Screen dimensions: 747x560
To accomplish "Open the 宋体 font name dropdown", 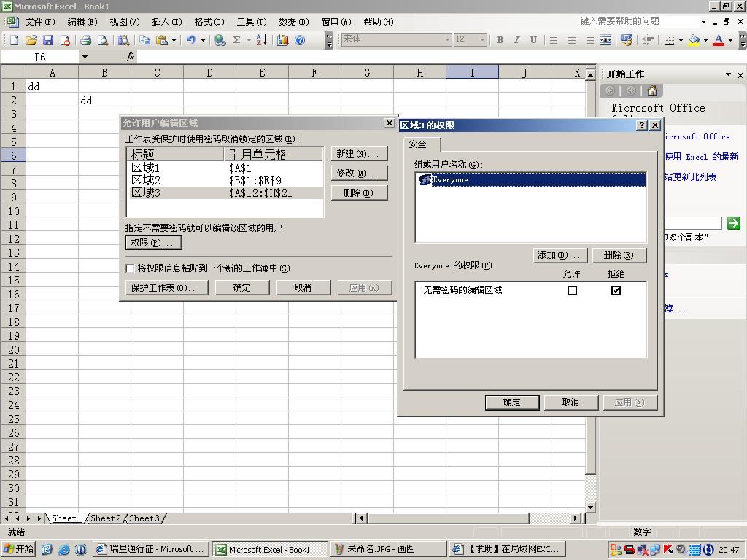I will (447, 39).
